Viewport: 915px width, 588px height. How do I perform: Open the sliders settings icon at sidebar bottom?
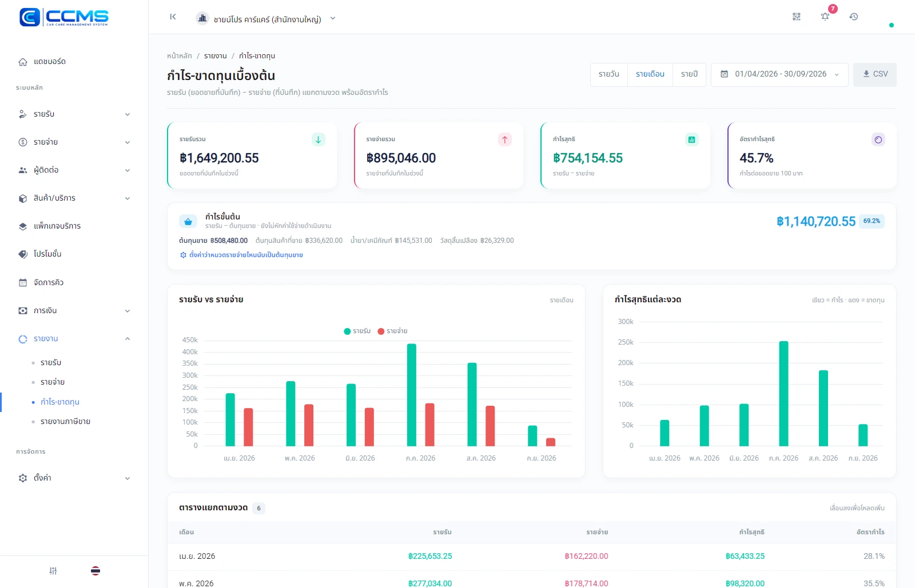[x=53, y=571]
